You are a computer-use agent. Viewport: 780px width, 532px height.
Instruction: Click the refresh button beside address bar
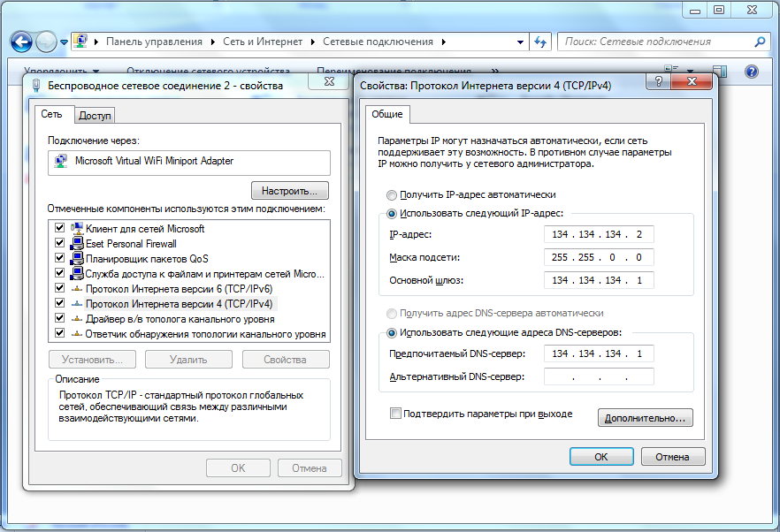pos(540,42)
